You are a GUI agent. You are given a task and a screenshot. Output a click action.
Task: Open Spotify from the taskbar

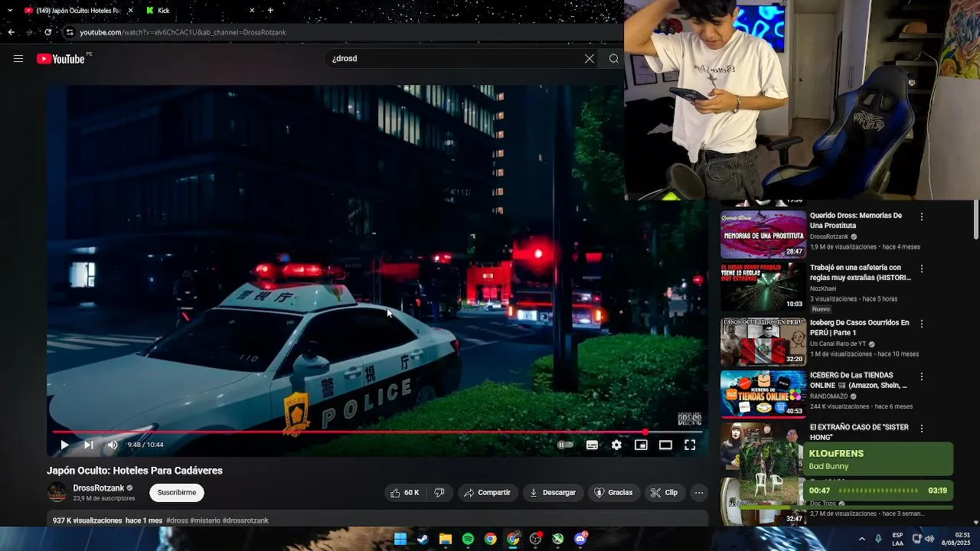pos(468,539)
